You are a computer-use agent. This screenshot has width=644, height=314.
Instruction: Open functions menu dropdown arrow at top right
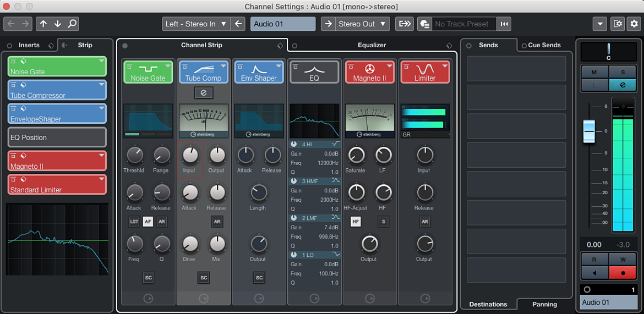[599, 24]
